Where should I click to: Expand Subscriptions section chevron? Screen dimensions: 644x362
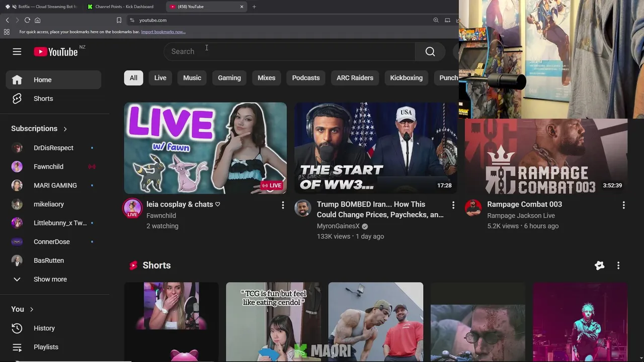click(x=65, y=129)
